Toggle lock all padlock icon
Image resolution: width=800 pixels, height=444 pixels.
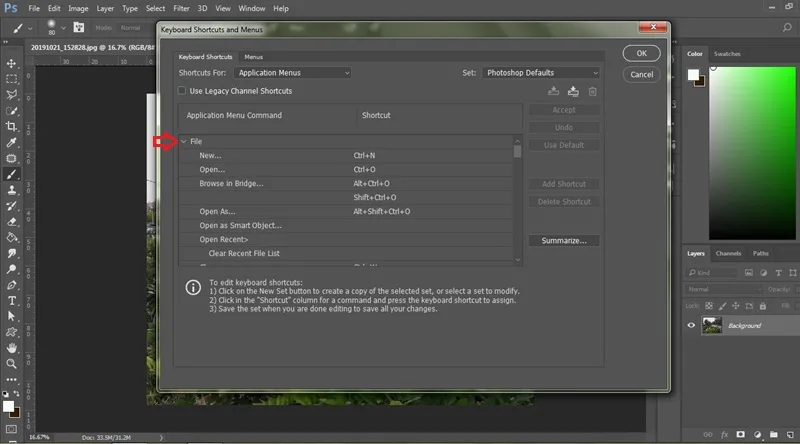coord(763,306)
